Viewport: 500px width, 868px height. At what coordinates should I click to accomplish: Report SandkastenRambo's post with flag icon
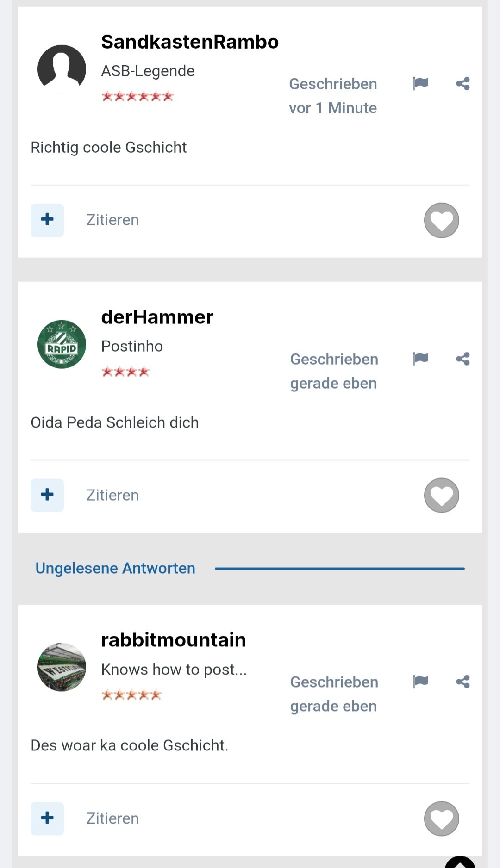pos(420,83)
